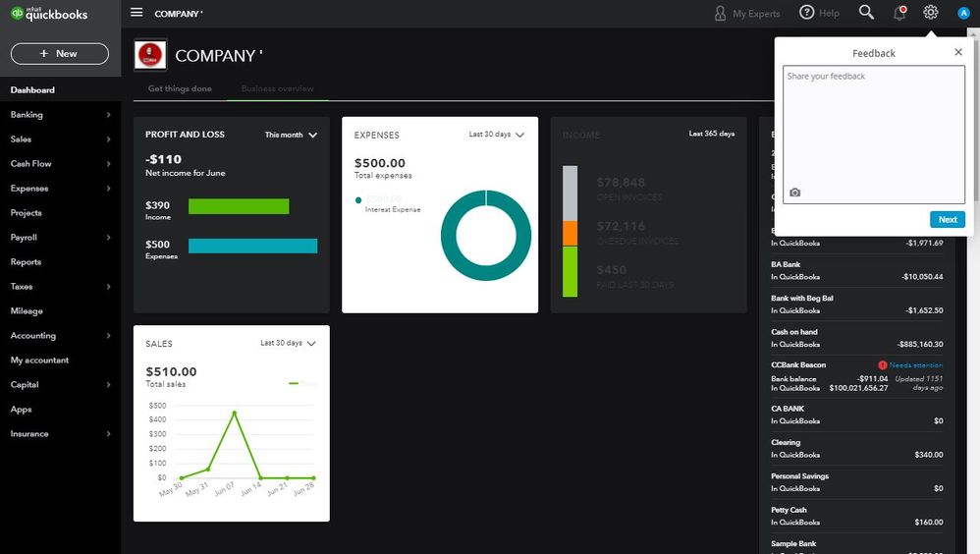Viewport: 980px width, 554px height.
Task: Click the green Income bar in Profit and Loss
Action: click(239, 206)
